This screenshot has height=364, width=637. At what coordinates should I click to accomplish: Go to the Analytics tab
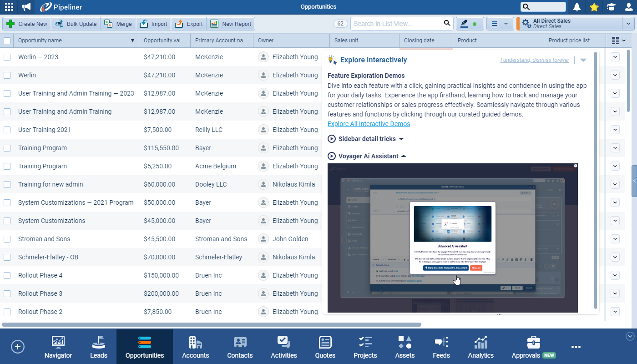[480, 347]
